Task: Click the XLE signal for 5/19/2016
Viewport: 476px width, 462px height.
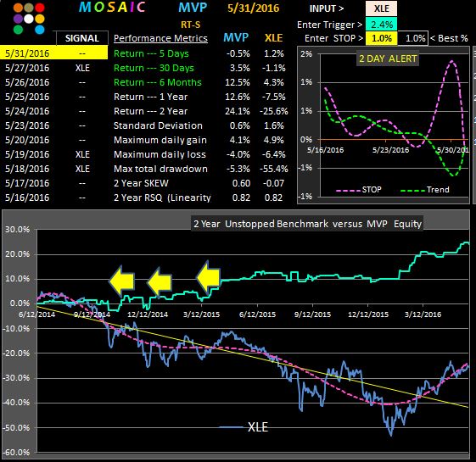Action: coord(82,154)
